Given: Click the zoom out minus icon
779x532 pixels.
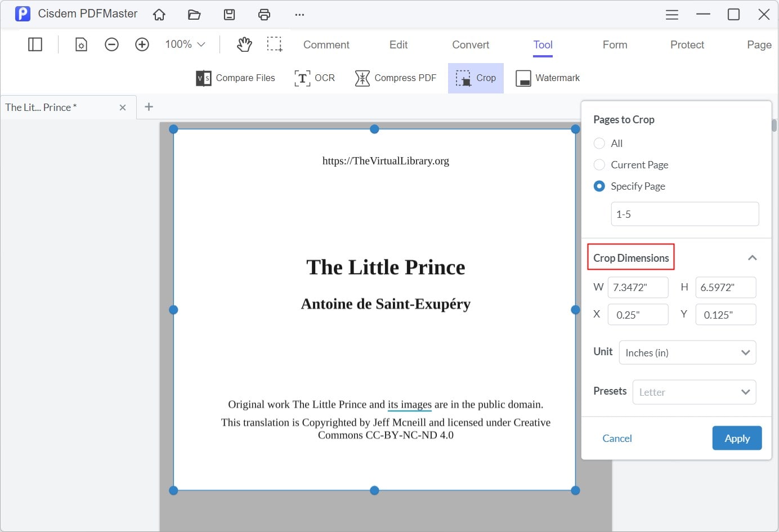Looking at the screenshot, I should pyautogui.click(x=111, y=44).
